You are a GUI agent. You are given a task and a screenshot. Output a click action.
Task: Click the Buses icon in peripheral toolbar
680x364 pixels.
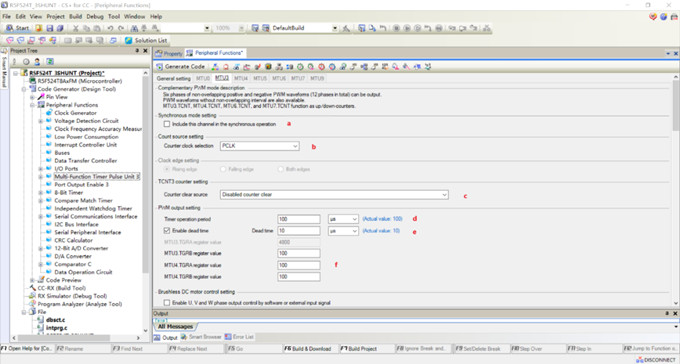tap(268, 67)
